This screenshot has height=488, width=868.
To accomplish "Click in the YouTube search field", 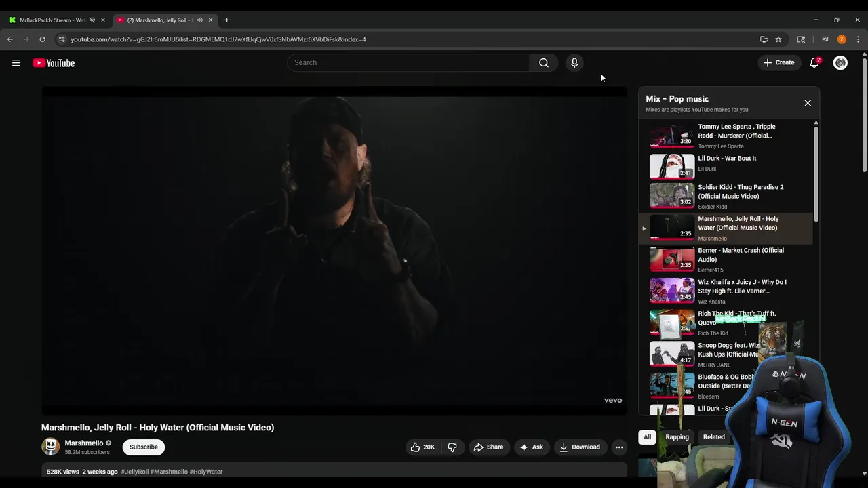I will coord(408,62).
